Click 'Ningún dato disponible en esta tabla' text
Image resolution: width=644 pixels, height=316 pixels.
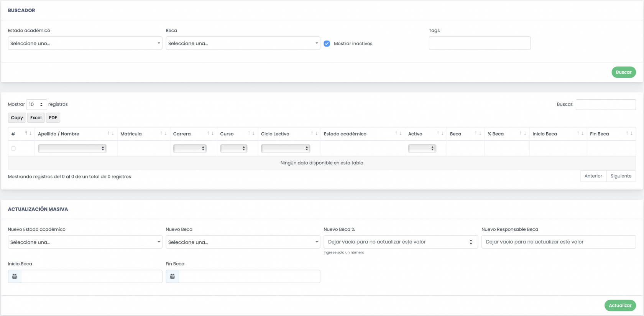coord(322,163)
